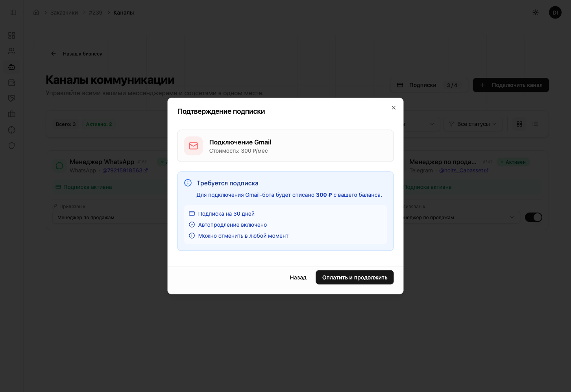The image size is (571, 392).
Task: Open the wallet icon in sidebar
Action: point(12,83)
